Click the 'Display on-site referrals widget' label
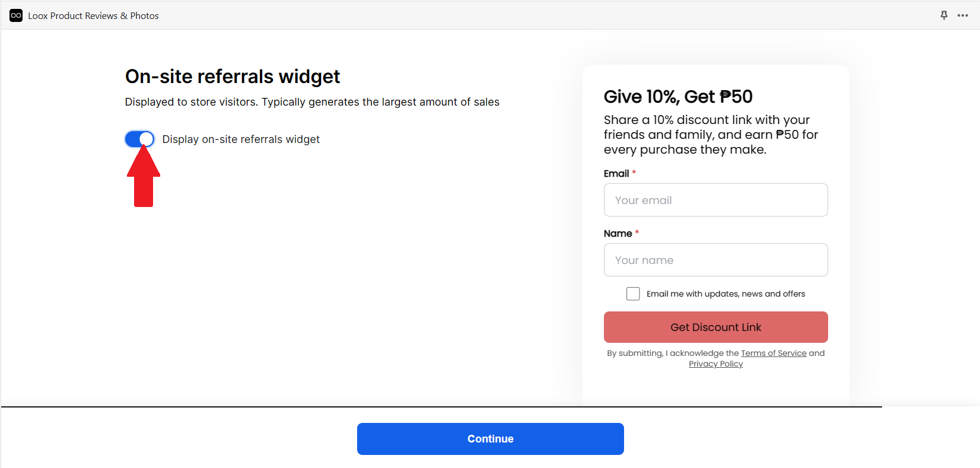This screenshot has height=468, width=980. pyautogui.click(x=241, y=139)
